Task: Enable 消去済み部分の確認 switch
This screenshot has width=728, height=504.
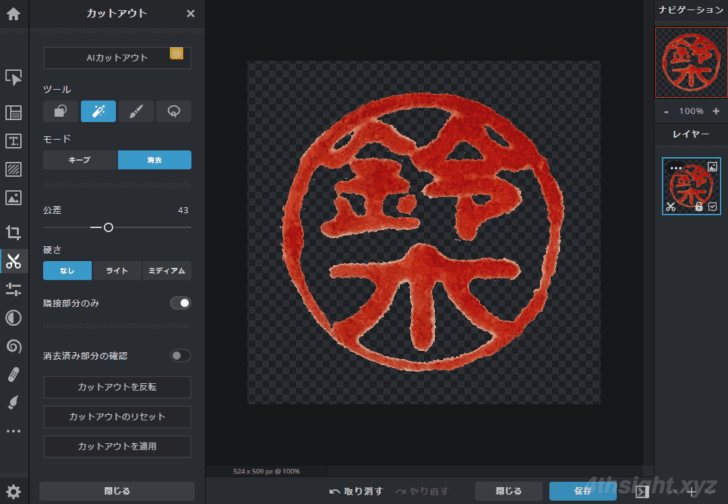Action: [181, 355]
